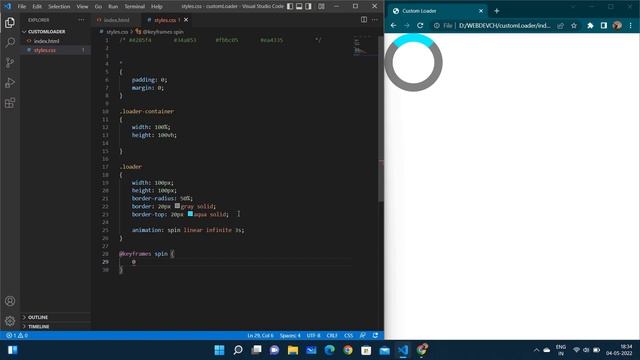
Task: Click the feedback icon in status bar
Action: click(x=362, y=335)
